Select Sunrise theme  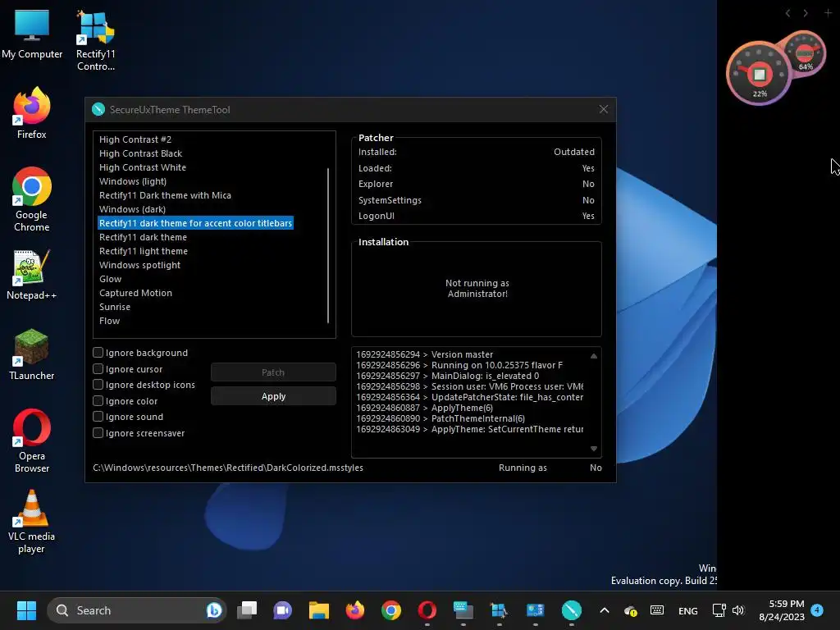[115, 307]
